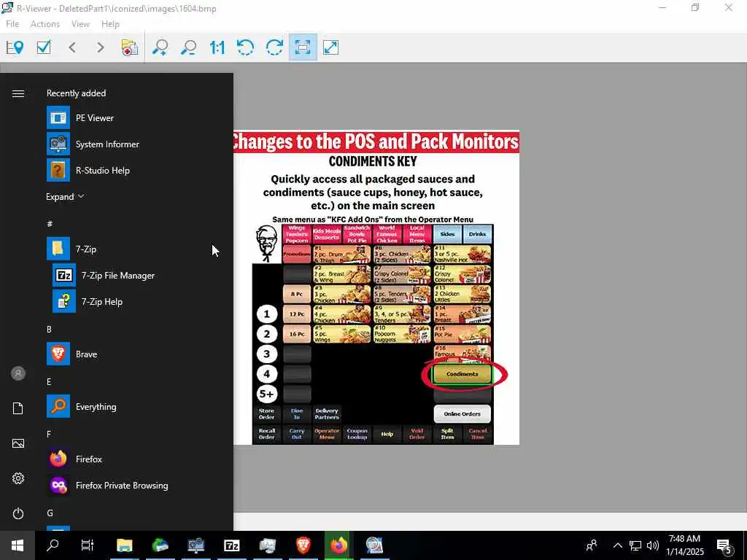
Task: Open the View menu
Action: [x=80, y=24]
